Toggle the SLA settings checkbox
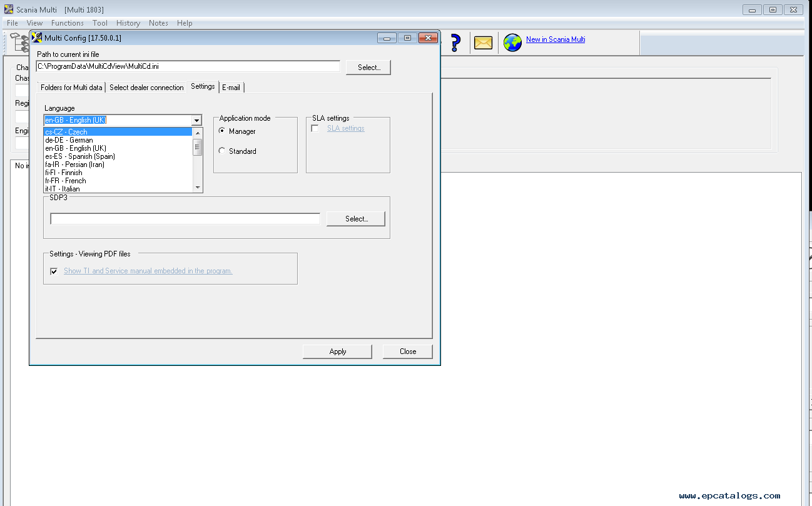812x506 pixels. point(315,128)
